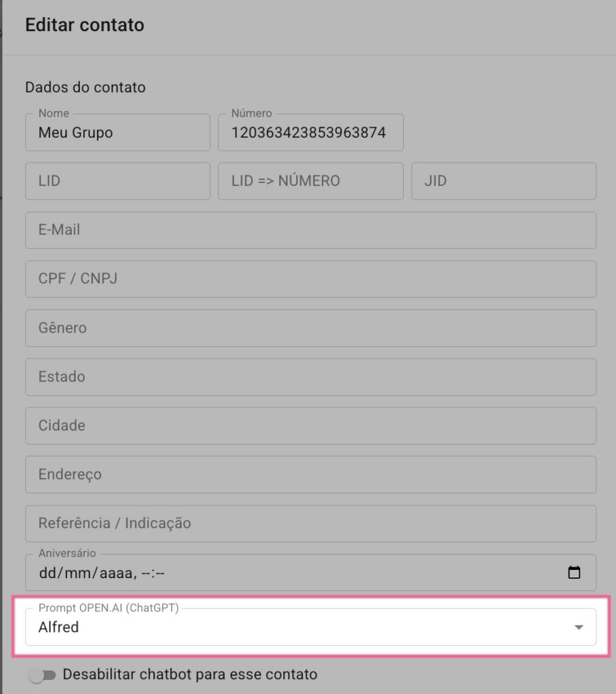The width and height of the screenshot is (616, 694).
Task: Select the Gênero field
Action: [310, 328]
